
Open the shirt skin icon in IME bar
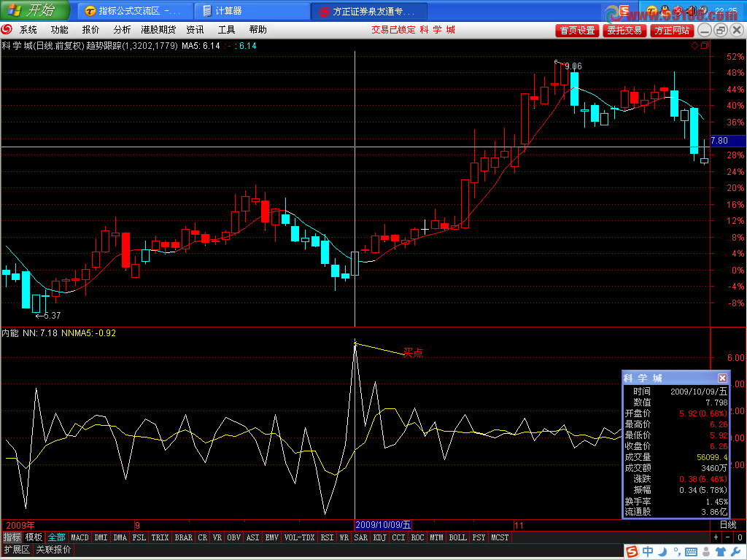click(x=721, y=552)
